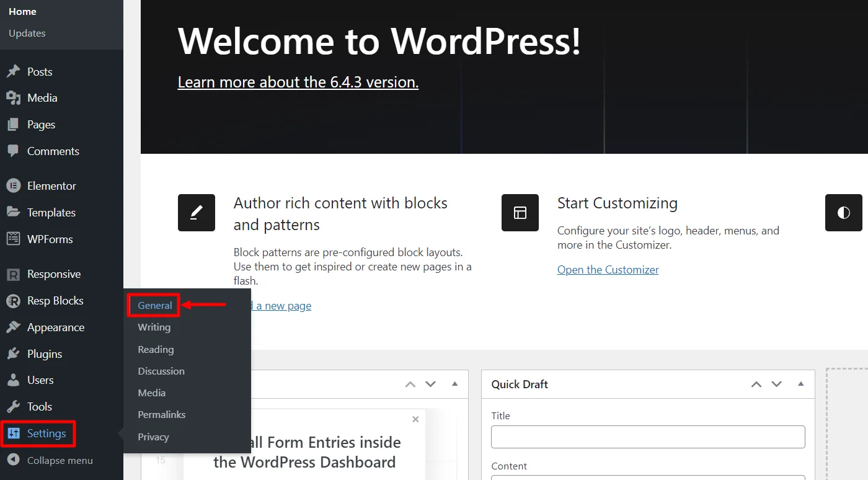This screenshot has height=480, width=868.
Task: Click the Author rich content heading
Action: click(340, 214)
